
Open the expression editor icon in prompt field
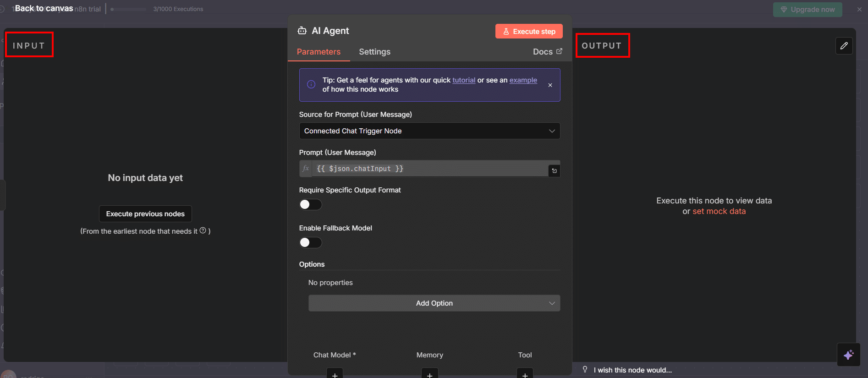554,171
